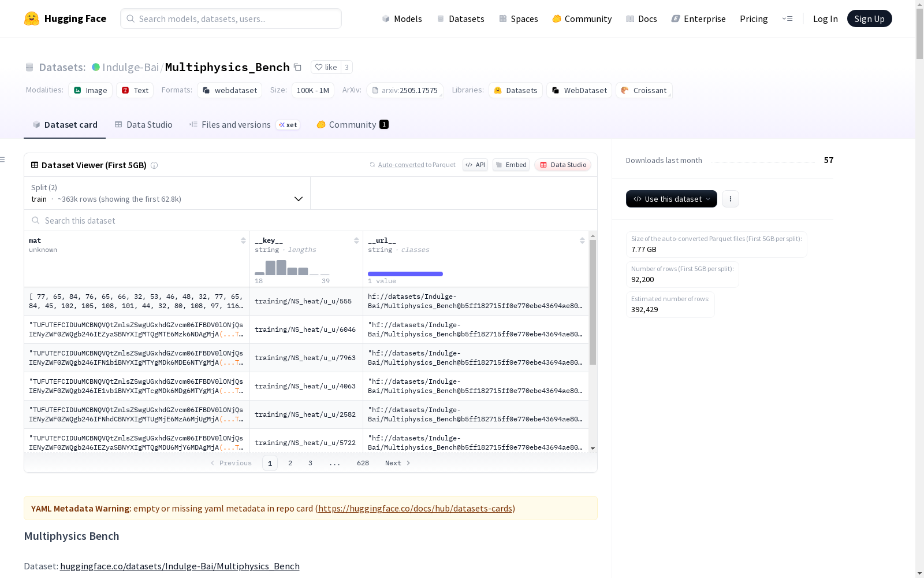This screenshot has height=578, width=924.
Task: Open the arxiv:2505.17575 tag
Action: (x=405, y=90)
